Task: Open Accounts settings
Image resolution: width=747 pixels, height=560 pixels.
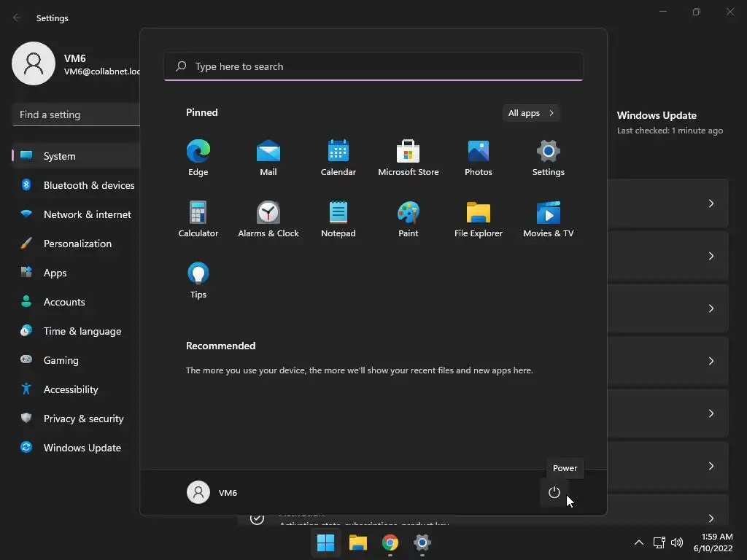Action: click(x=76, y=302)
